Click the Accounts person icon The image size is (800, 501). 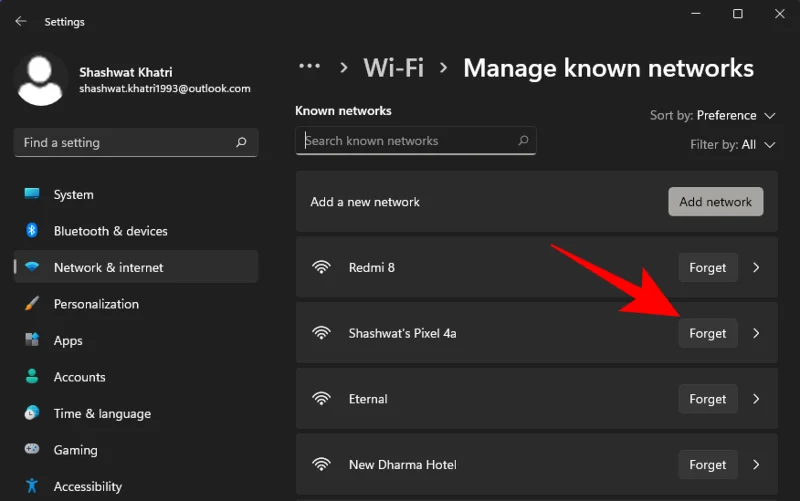coord(32,377)
